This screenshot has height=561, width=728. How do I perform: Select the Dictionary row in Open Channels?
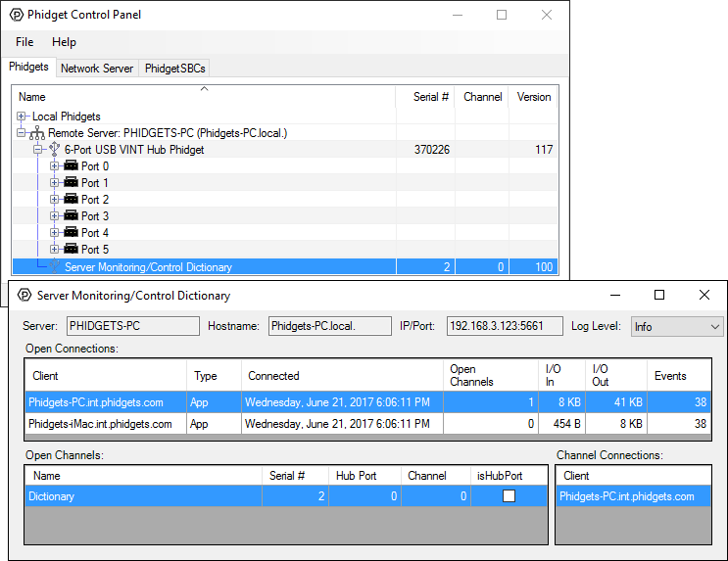click(x=286, y=496)
